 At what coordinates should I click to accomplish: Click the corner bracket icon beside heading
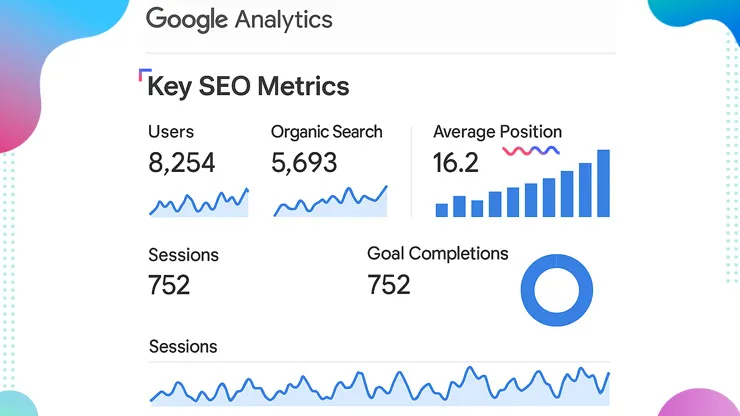tap(144, 74)
